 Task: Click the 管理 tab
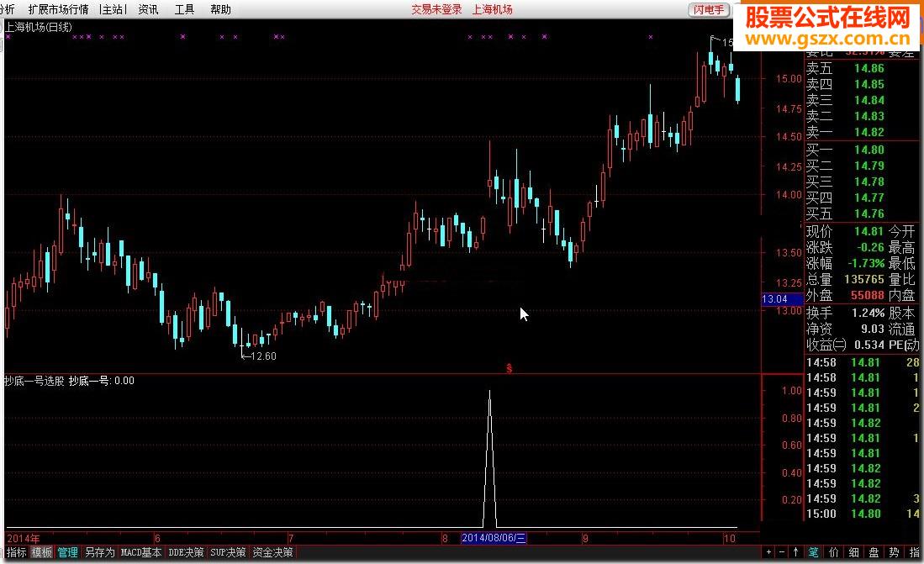tap(67, 552)
